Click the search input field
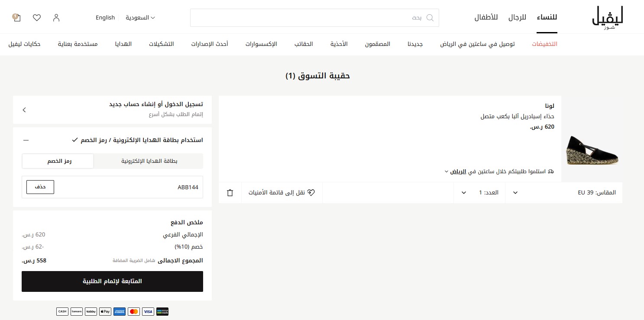Screen dimensions: 644x320 tap(314, 18)
